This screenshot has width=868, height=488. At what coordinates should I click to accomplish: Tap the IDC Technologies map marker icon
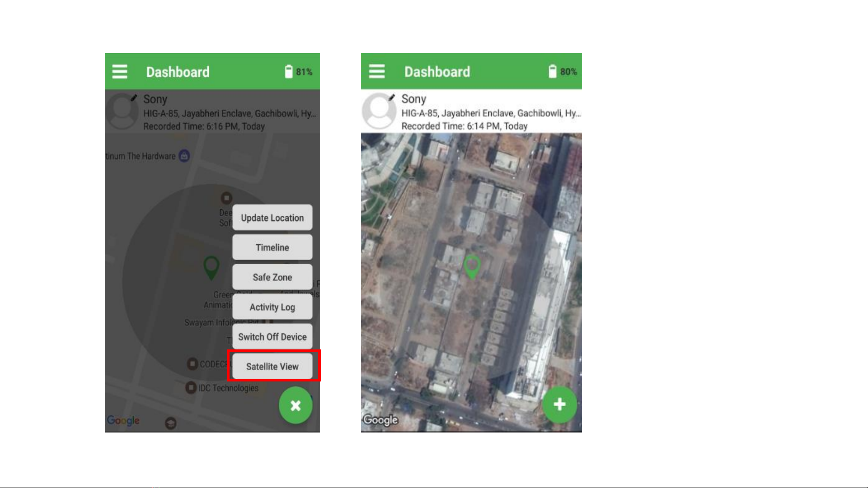click(x=191, y=388)
